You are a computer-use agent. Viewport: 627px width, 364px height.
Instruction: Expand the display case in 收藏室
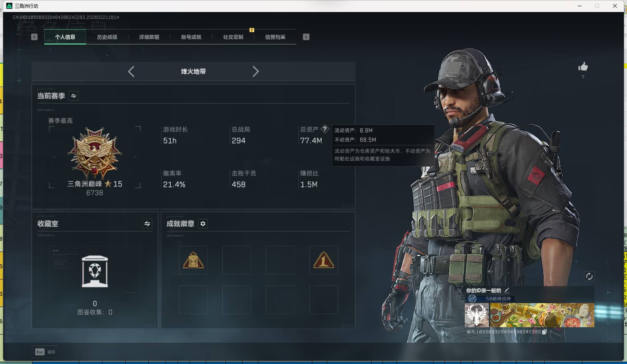pos(94,271)
